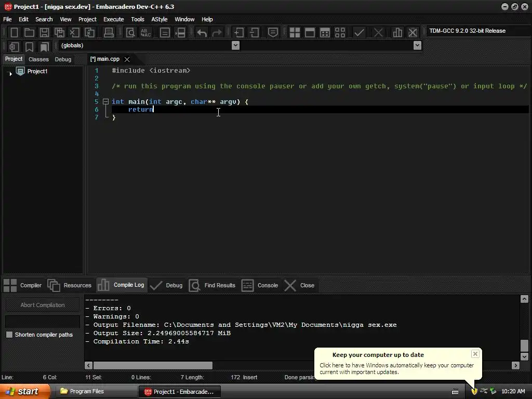Click the Replace (AB→AC) icon
Image resolution: width=532 pixels, height=399 pixels.
pyautogui.click(x=146, y=33)
